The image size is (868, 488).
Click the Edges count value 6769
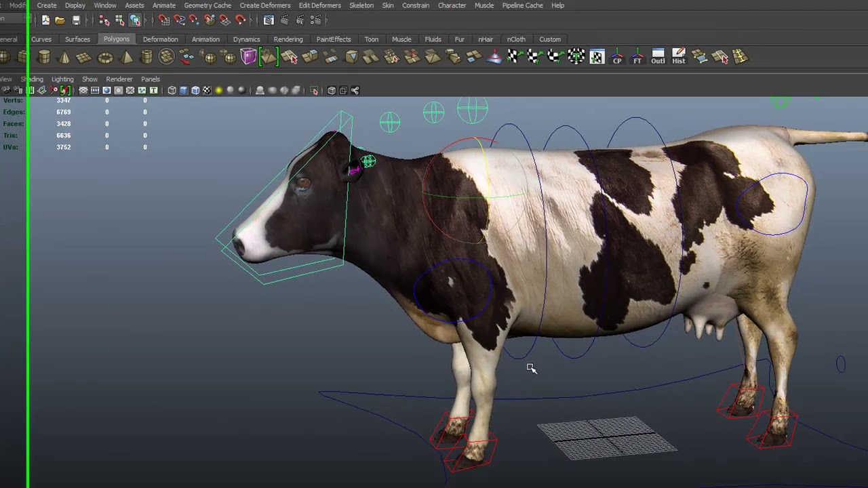click(x=64, y=112)
